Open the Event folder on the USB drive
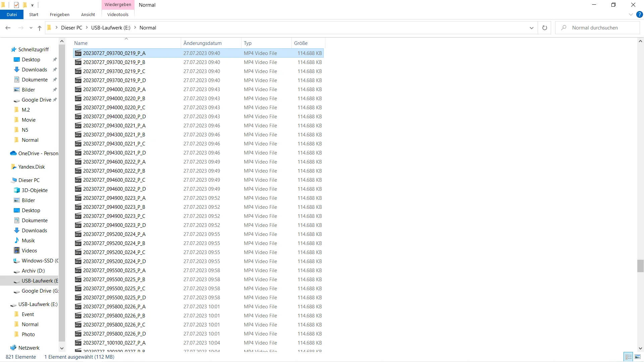The height and width of the screenshot is (362, 644). point(28,314)
